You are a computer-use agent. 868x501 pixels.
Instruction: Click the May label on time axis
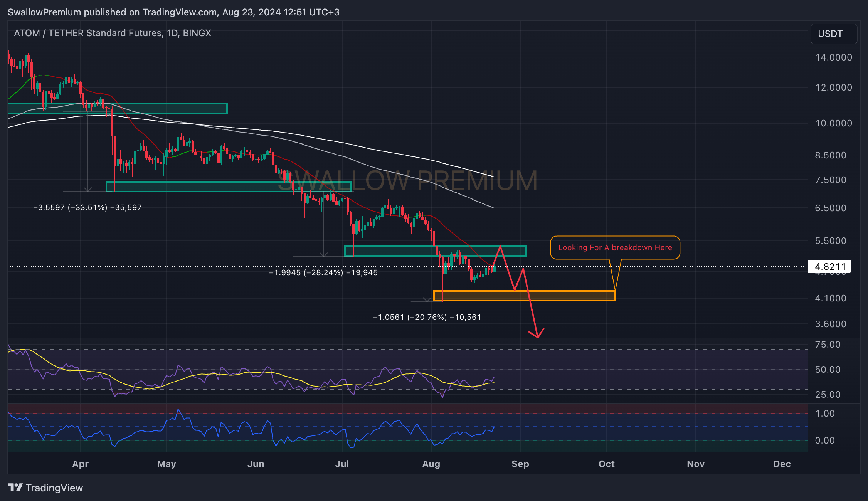[167, 464]
